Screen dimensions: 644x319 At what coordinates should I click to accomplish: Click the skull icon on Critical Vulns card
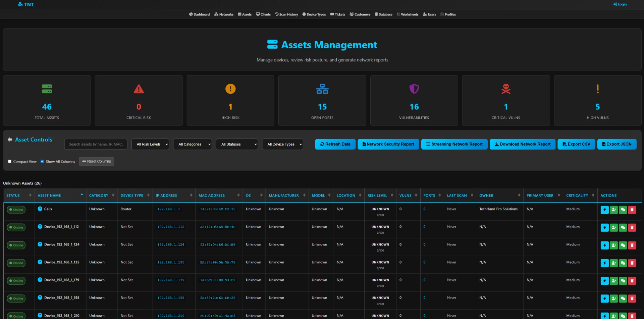(x=506, y=89)
